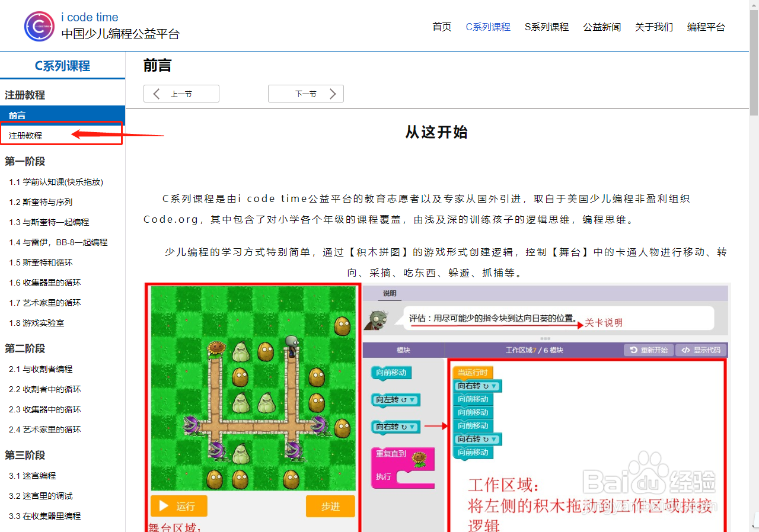This screenshot has width=759, height=532.
Task: Open lesson 1.3 与斯奎特一起编程
Action: 49,222
